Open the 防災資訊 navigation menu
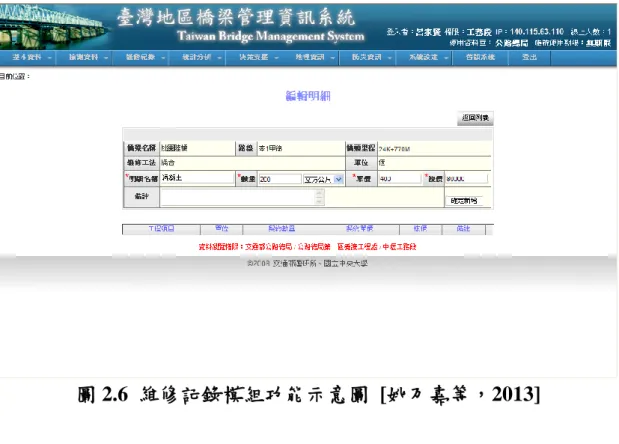619x444 pixels. [368, 57]
